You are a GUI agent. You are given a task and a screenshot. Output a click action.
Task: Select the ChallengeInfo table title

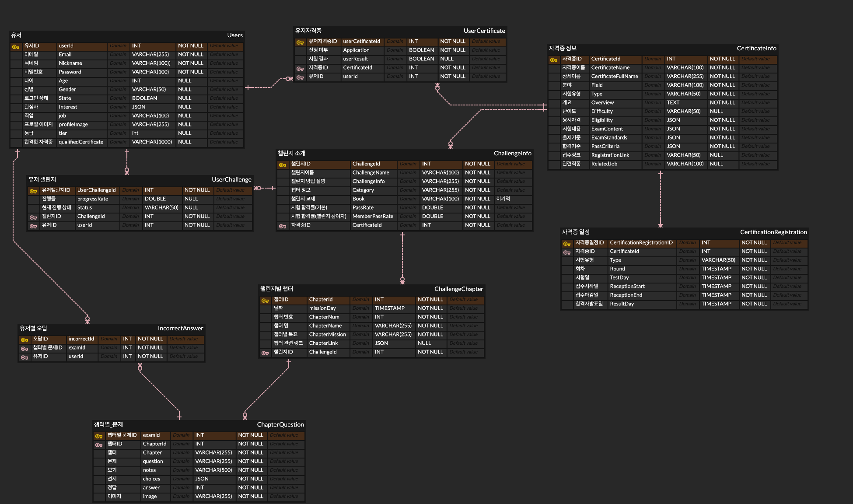pyautogui.click(x=512, y=153)
